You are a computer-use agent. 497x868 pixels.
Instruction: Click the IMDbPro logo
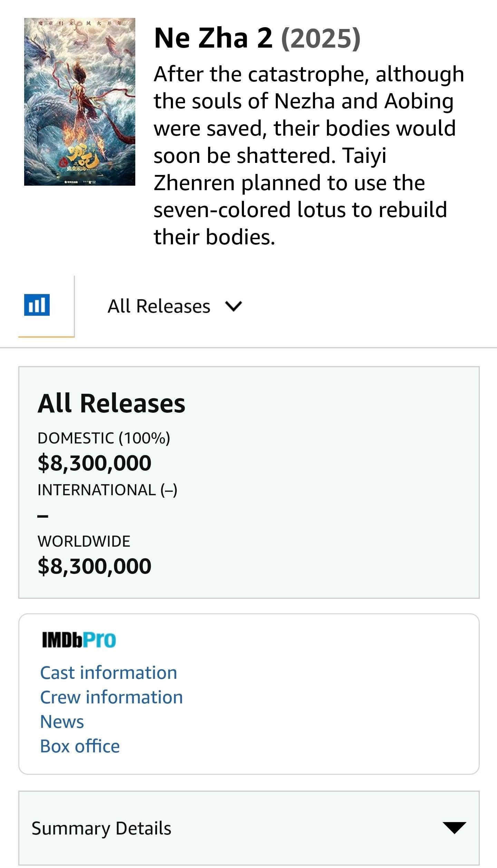79,640
